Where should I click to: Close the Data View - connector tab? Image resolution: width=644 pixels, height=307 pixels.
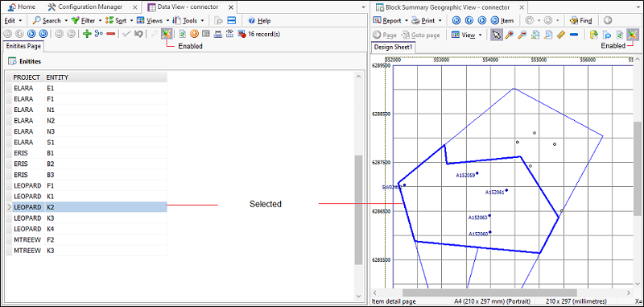231,7
